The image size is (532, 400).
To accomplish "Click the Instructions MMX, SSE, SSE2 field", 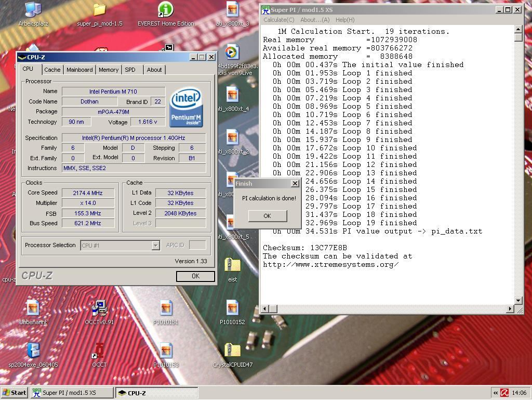I will (x=134, y=168).
